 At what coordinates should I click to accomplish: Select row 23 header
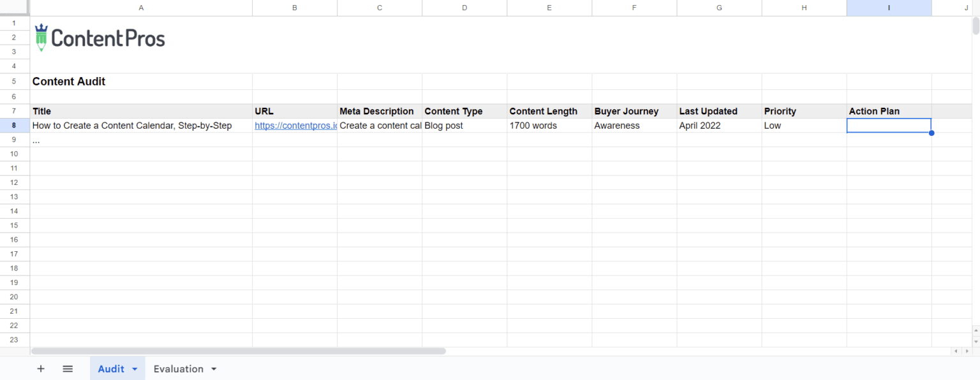click(15, 340)
